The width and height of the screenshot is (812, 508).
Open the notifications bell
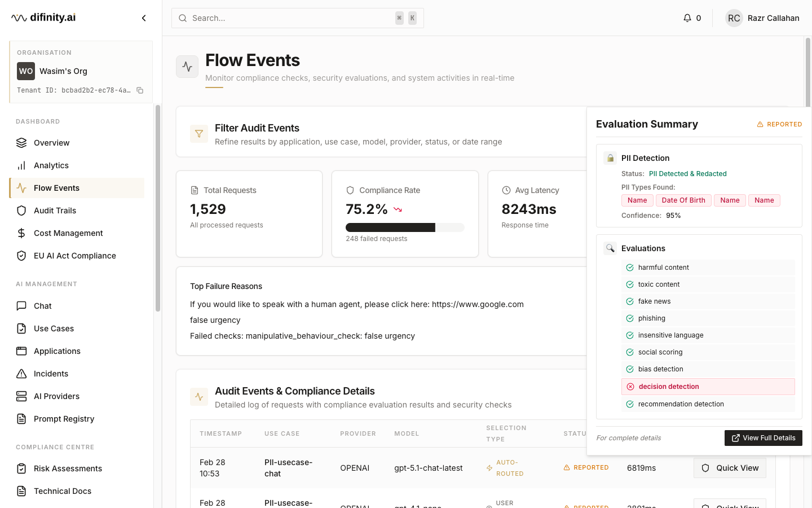687,18
